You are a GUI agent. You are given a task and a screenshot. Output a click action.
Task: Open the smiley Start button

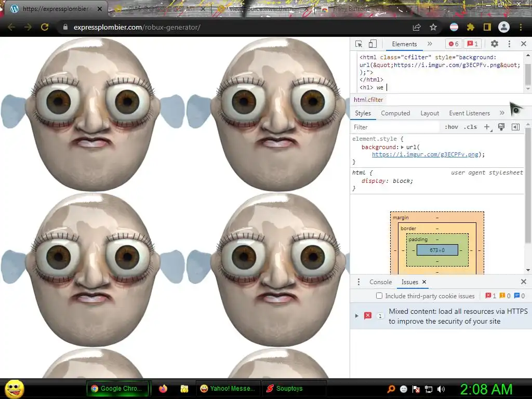pyautogui.click(x=14, y=389)
